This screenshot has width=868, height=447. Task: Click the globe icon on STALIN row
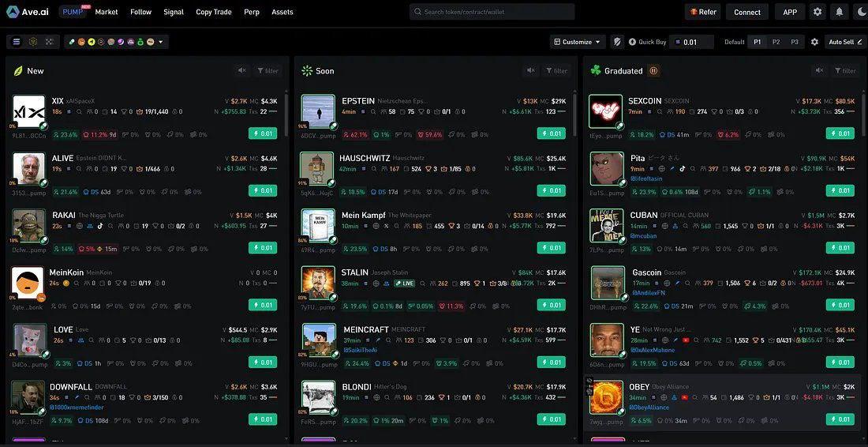tap(376, 284)
